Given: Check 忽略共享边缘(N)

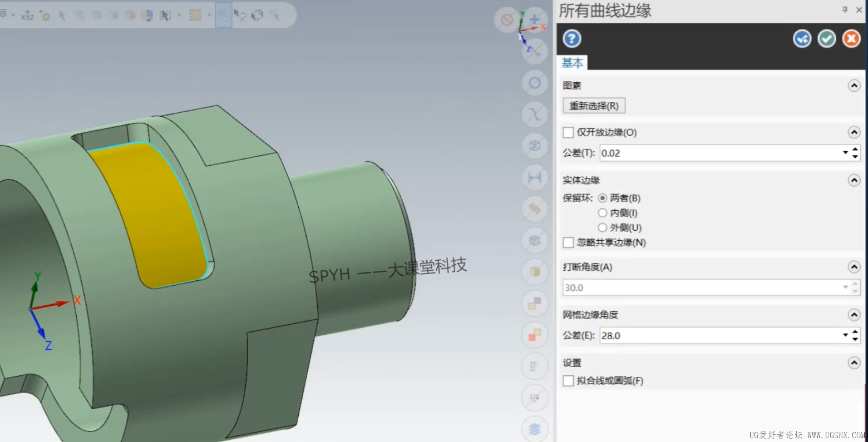Looking at the screenshot, I should coord(568,242).
